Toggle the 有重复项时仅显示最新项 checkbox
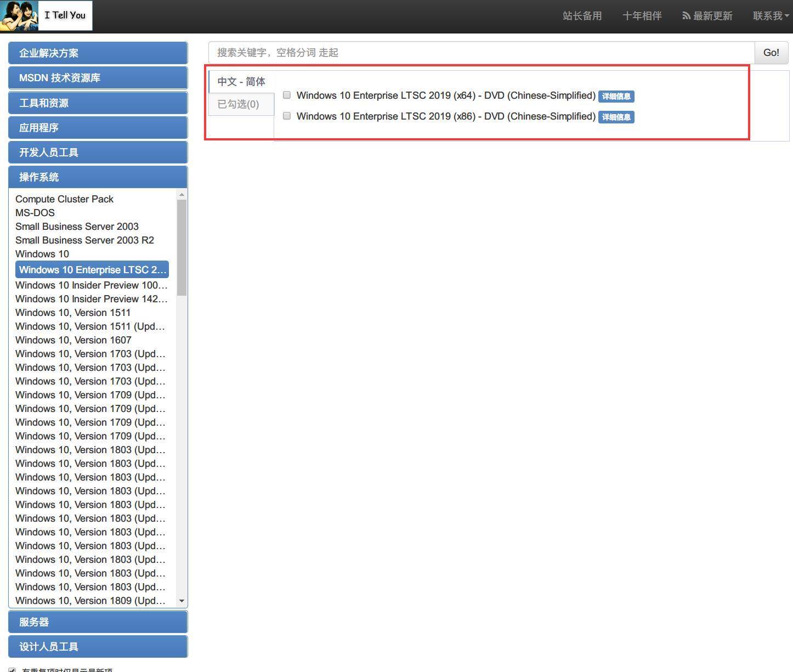Viewport: 793px width, 672px height. coord(12,670)
